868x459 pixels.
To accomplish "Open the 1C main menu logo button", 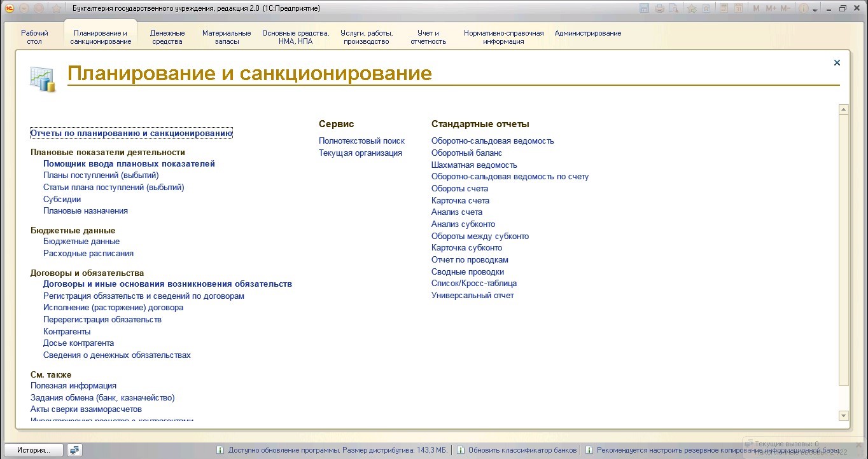I will (x=8, y=8).
